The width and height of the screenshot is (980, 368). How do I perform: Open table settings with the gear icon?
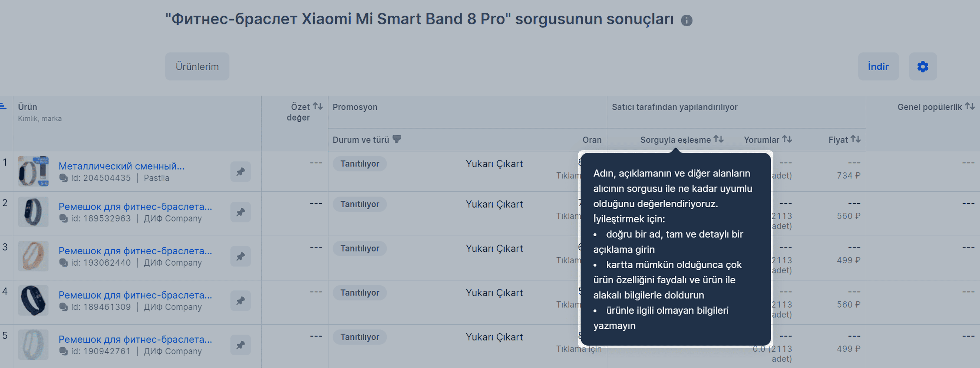[x=923, y=67]
